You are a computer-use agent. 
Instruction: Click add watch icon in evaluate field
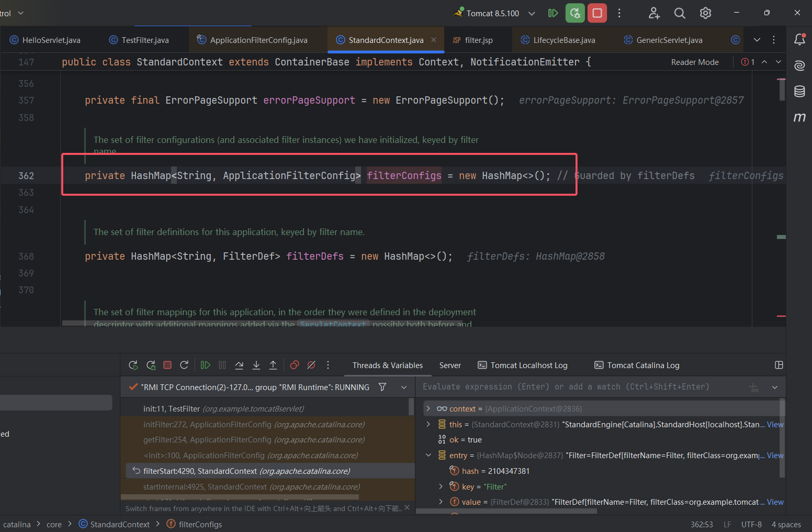(x=754, y=387)
